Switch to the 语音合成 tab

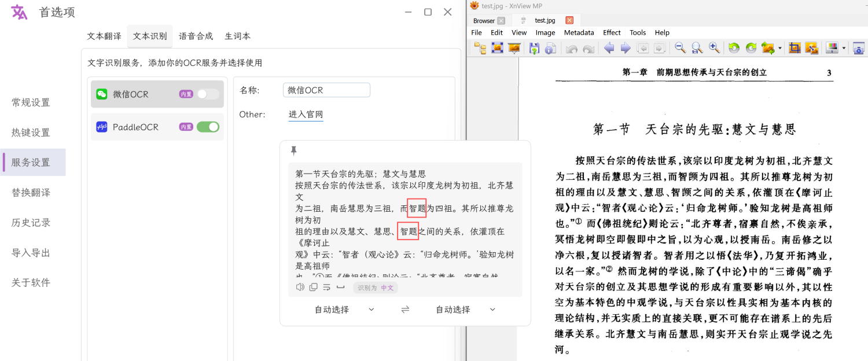[x=196, y=36]
